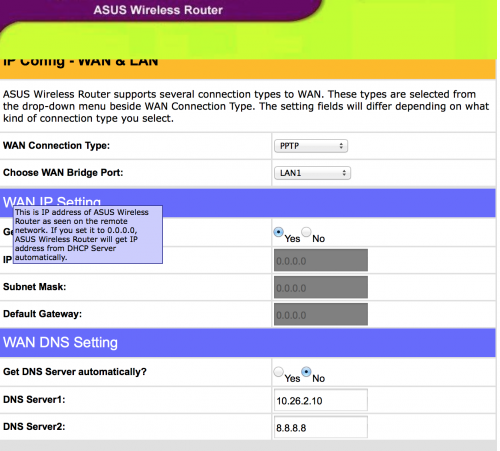This screenshot has height=451, width=500.
Task: Click the disabled Subnet Mask field
Action: 321,287
